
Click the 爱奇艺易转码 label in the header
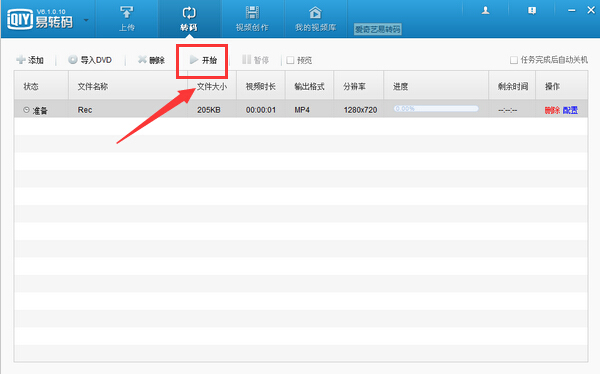pyautogui.click(x=378, y=29)
